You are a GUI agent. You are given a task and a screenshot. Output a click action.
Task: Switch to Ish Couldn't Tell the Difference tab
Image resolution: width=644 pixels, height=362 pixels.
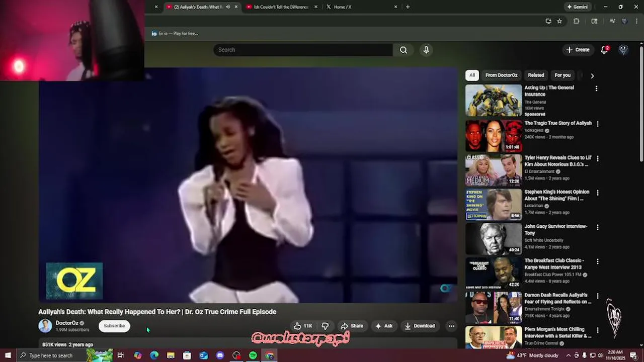[x=282, y=7]
